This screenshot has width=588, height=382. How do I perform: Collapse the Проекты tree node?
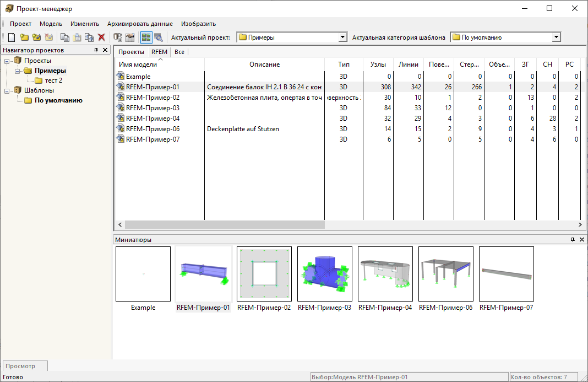(x=7, y=61)
